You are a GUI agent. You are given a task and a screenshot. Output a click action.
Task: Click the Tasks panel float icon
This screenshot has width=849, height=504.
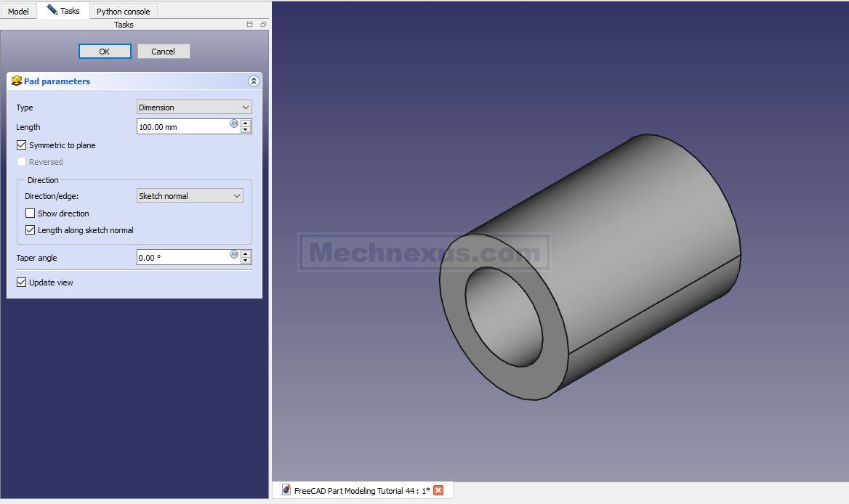262,25
